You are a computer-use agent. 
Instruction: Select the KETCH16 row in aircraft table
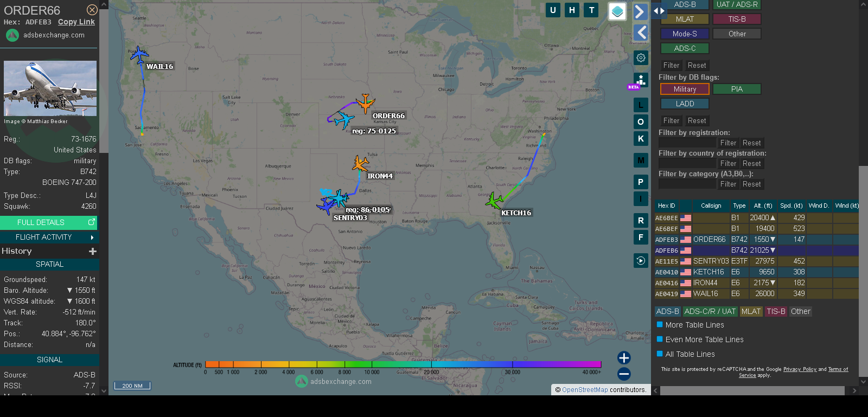756,272
